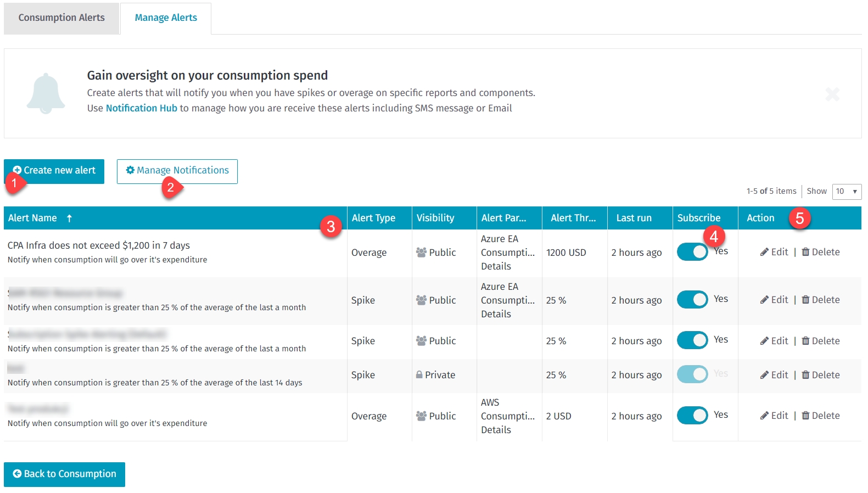The height and width of the screenshot is (493, 868).
Task: Dismiss the info banner with X icon
Action: click(832, 94)
